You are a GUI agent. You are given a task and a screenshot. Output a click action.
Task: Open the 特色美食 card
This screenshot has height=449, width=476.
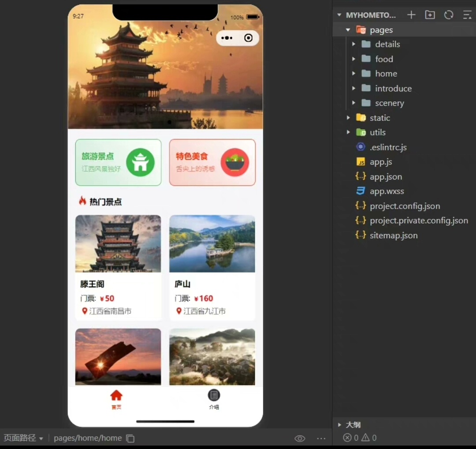[x=212, y=162]
